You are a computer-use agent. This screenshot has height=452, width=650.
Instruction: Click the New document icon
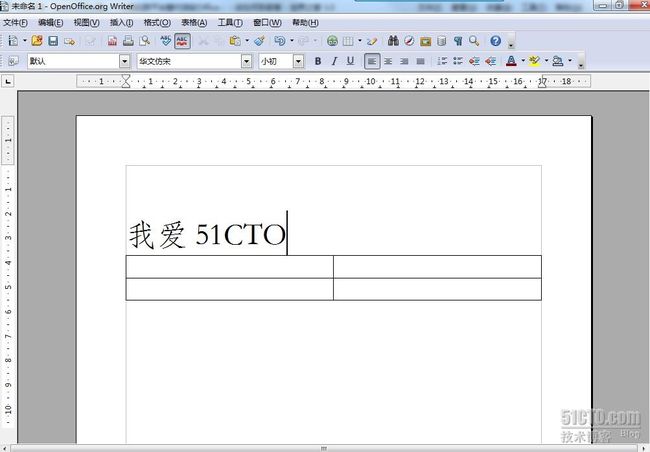click(x=13, y=41)
